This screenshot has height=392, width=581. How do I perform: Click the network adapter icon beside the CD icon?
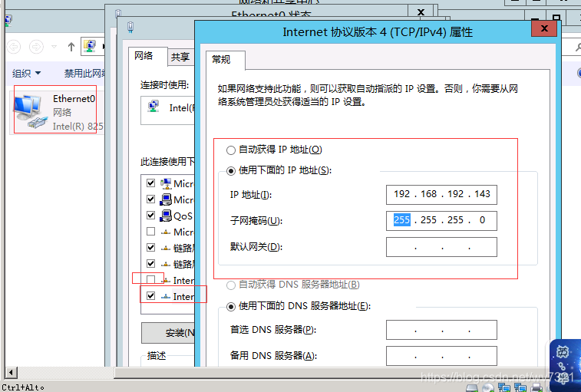[x=504, y=388]
